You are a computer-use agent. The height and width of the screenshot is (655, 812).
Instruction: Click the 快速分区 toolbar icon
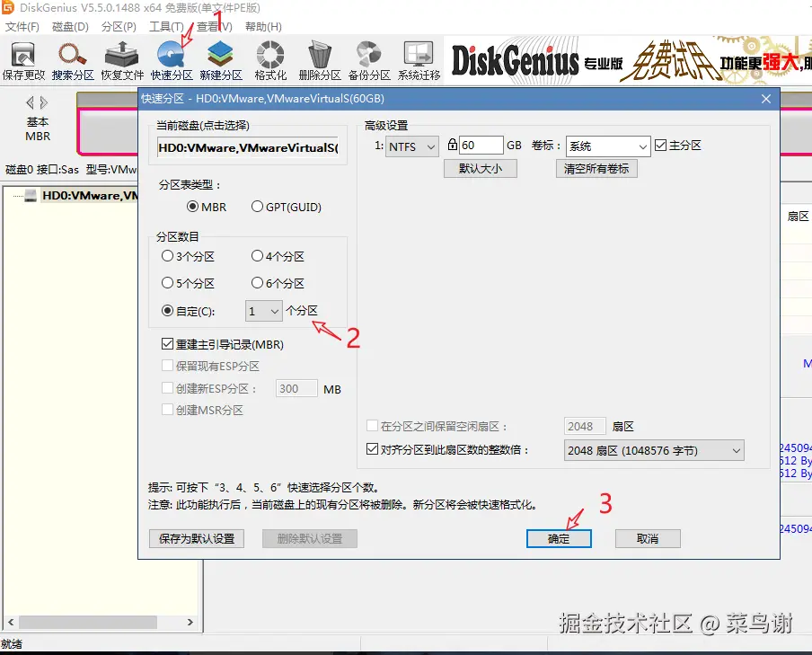(x=172, y=60)
